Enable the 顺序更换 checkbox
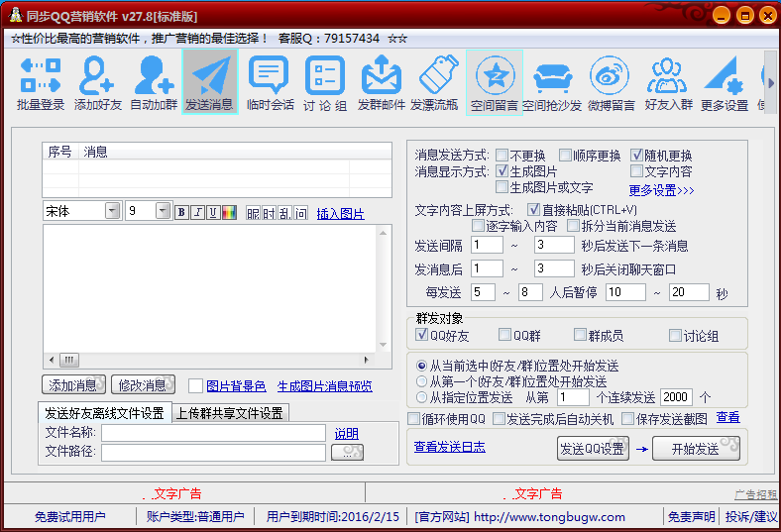 pyautogui.click(x=565, y=155)
